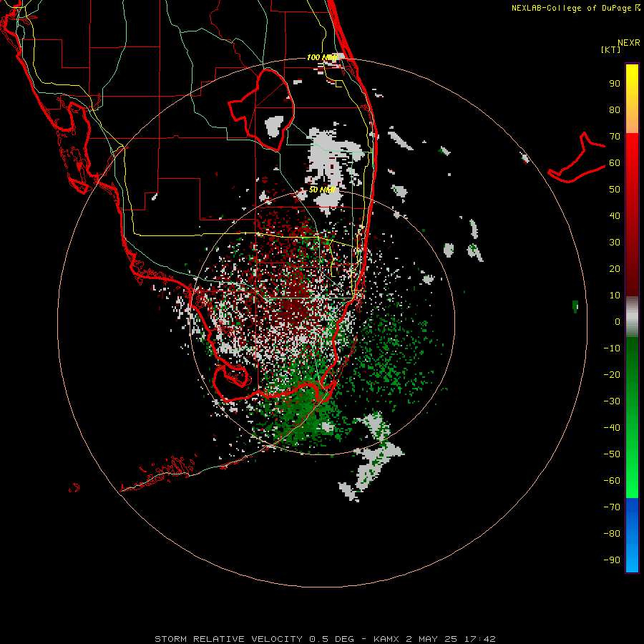Click the NEXLAB-College of DuPage credit text

[x=572, y=8]
